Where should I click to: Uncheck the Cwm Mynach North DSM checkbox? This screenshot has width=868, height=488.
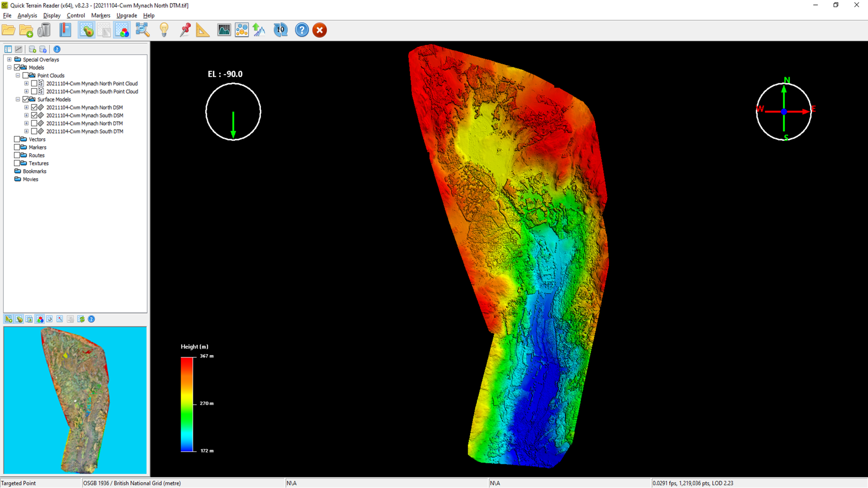pyautogui.click(x=34, y=108)
